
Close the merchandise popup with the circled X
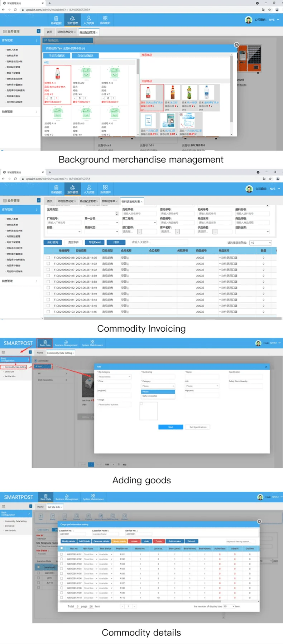pos(236,45)
